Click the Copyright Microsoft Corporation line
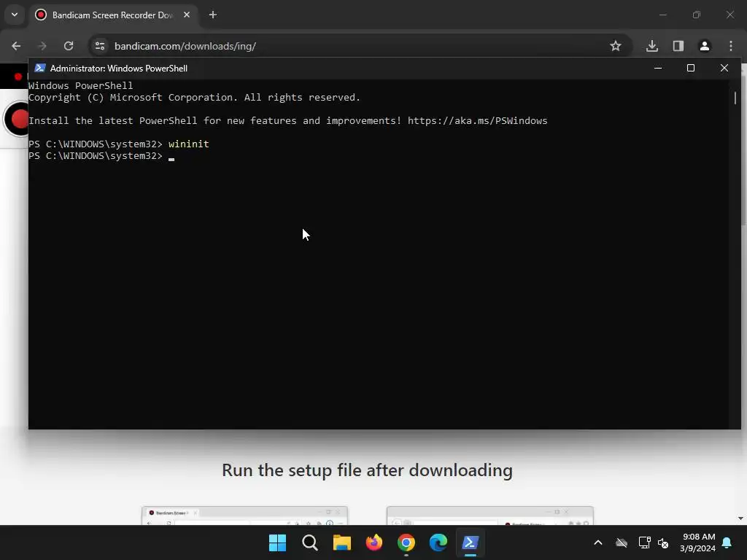The height and width of the screenshot is (560, 747). [194, 97]
